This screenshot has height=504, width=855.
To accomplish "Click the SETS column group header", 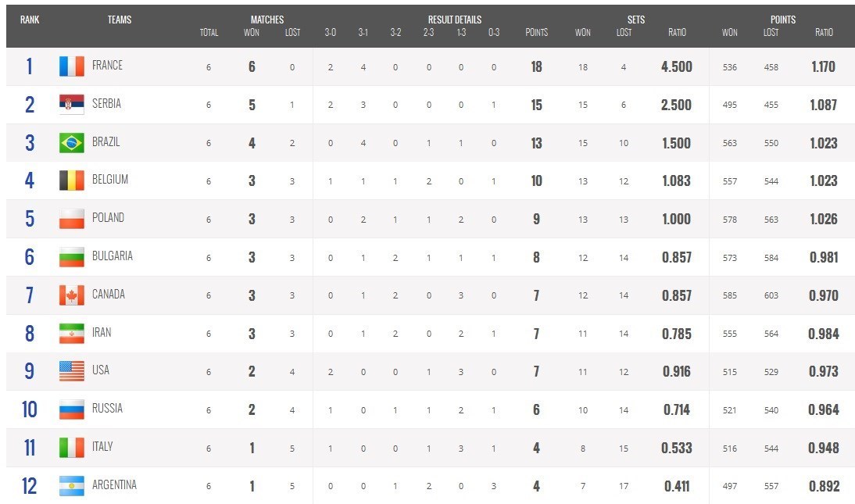I will tap(636, 20).
